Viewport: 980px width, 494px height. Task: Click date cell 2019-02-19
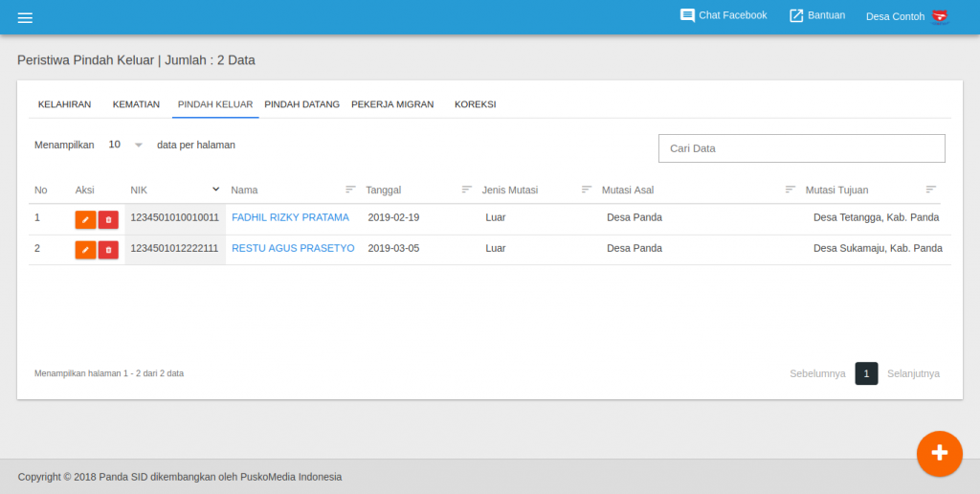click(393, 217)
